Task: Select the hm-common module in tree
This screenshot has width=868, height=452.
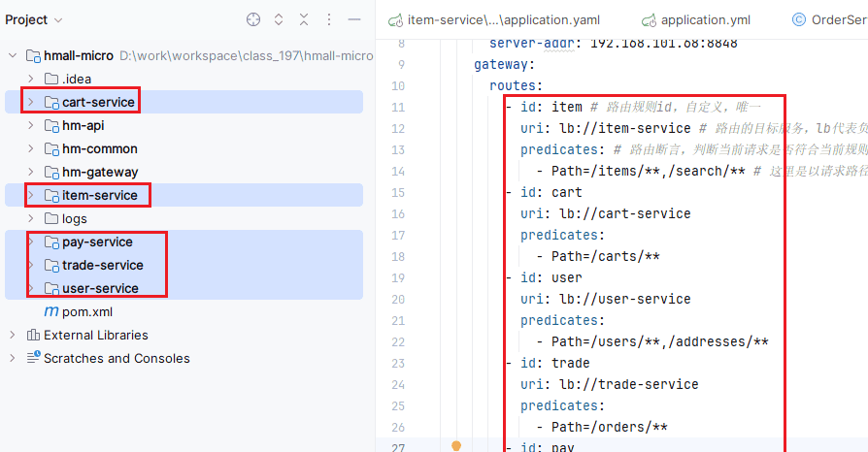Action: 99,149
